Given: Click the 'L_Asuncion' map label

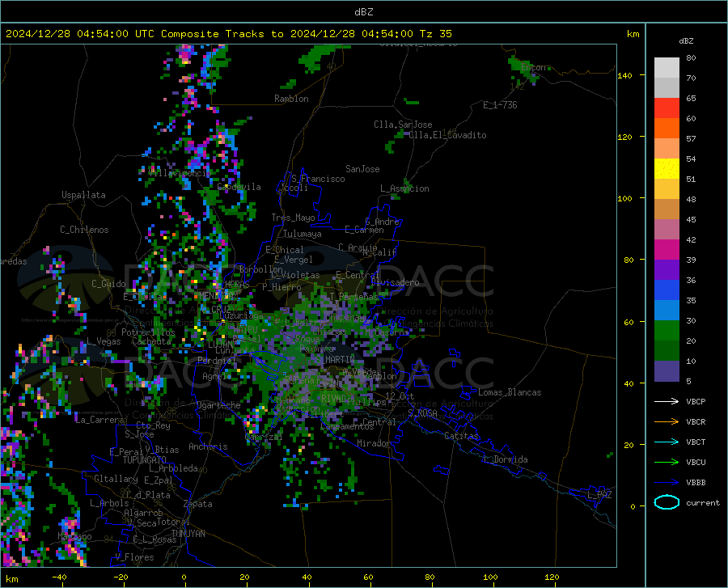Looking at the screenshot, I should coord(404,188).
